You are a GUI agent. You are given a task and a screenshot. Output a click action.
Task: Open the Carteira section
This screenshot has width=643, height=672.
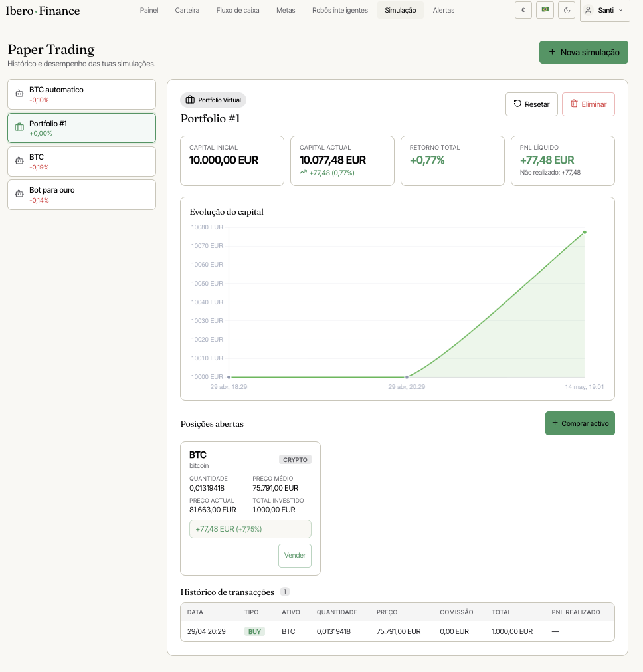click(x=187, y=10)
